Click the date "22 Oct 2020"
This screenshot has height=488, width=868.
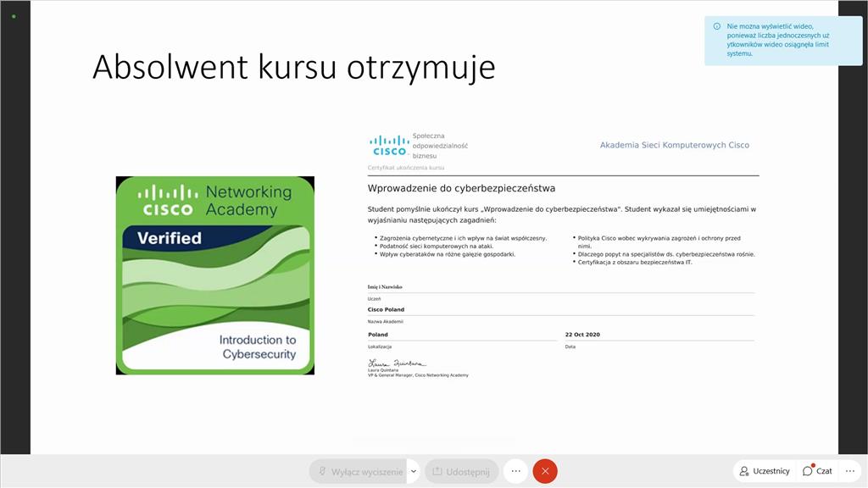point(582,335)
